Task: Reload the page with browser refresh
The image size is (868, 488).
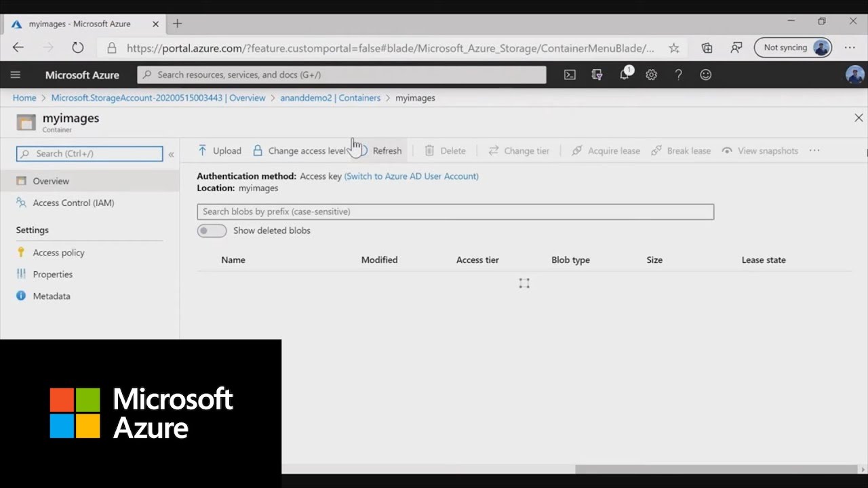Action: pos(78,47)
